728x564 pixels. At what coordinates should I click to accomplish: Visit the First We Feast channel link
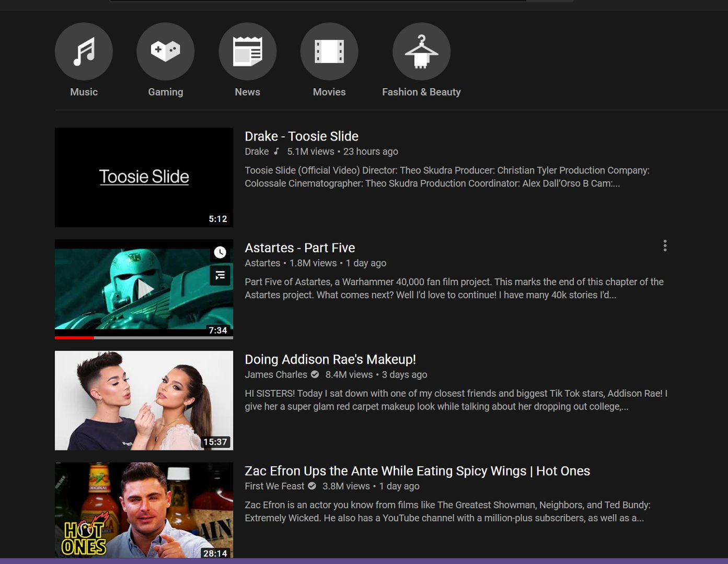point(274,486)
